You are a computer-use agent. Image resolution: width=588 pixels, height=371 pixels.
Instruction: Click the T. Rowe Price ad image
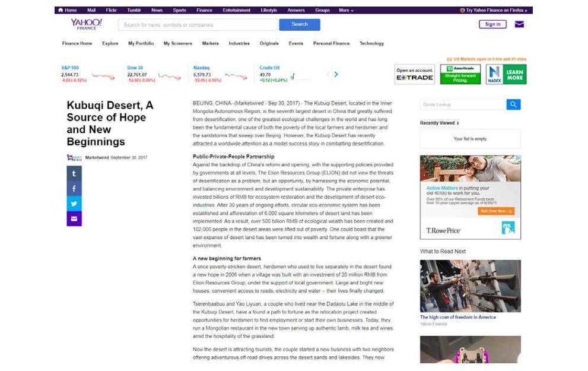point(471,197)
